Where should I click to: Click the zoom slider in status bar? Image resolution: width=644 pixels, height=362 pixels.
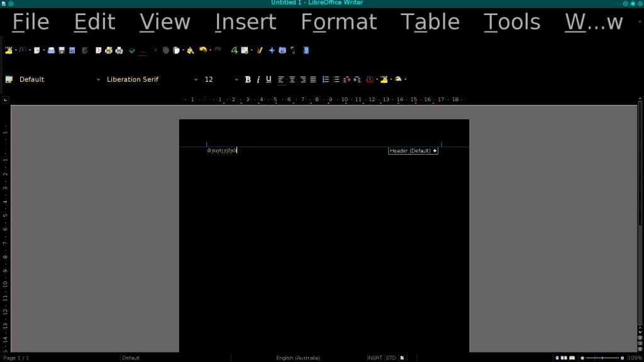602,358
